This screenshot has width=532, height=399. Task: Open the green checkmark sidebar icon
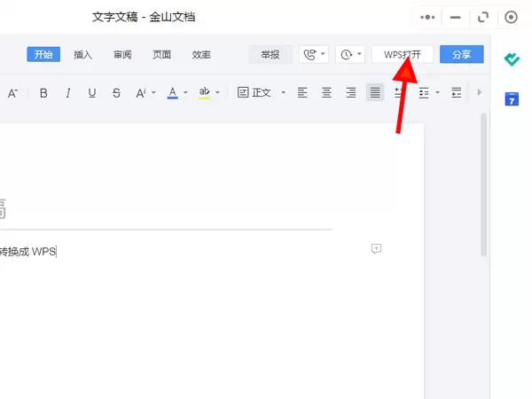click(x=512, y=59)
